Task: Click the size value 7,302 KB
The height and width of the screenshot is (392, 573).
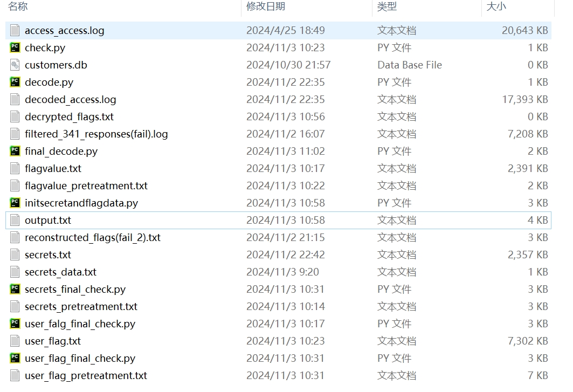Action: pos(528,341)
